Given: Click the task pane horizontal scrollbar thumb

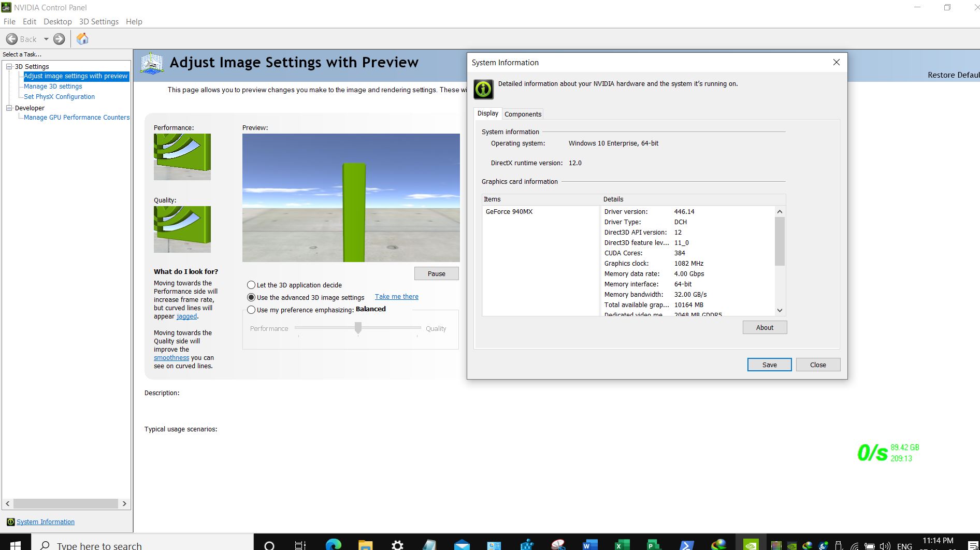Looking at the screenshot, I should (x=66, y=503).
